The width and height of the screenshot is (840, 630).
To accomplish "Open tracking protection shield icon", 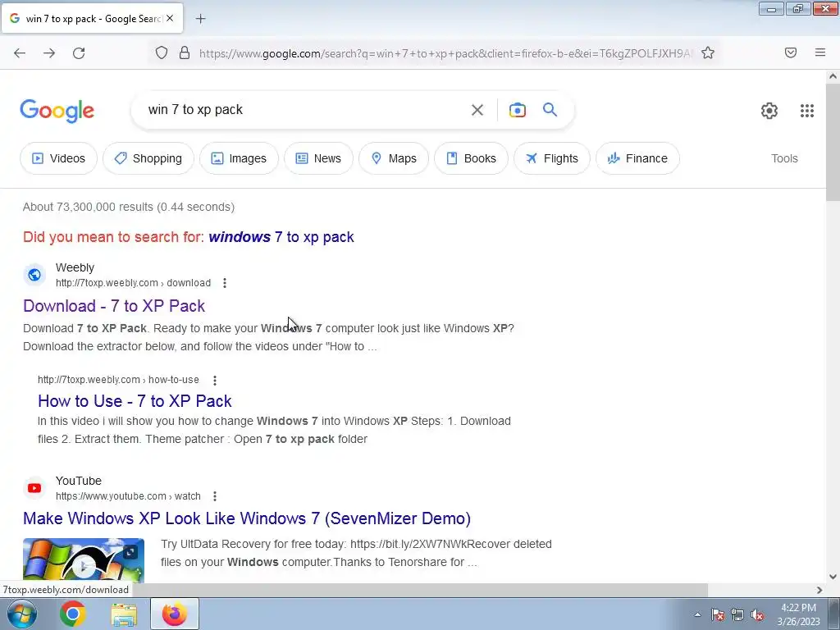I will click(162, 53).
